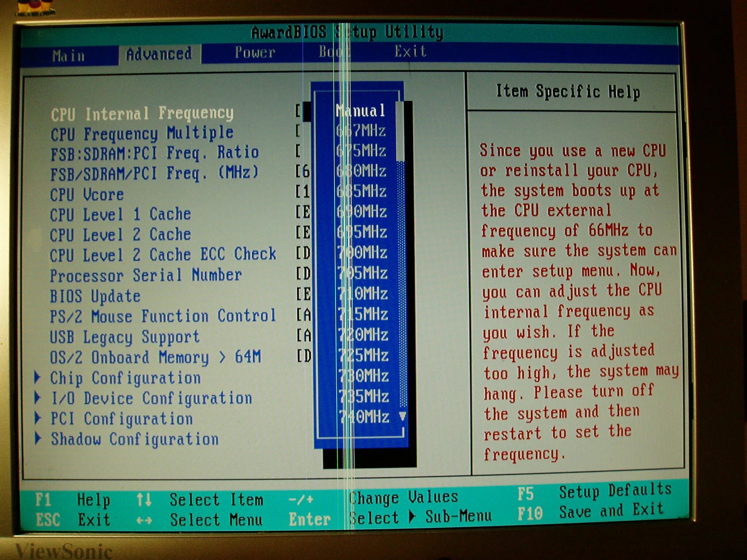Select OS/2 Onboard Memory > 64M
747x560 pixels.
click(155, 357)
